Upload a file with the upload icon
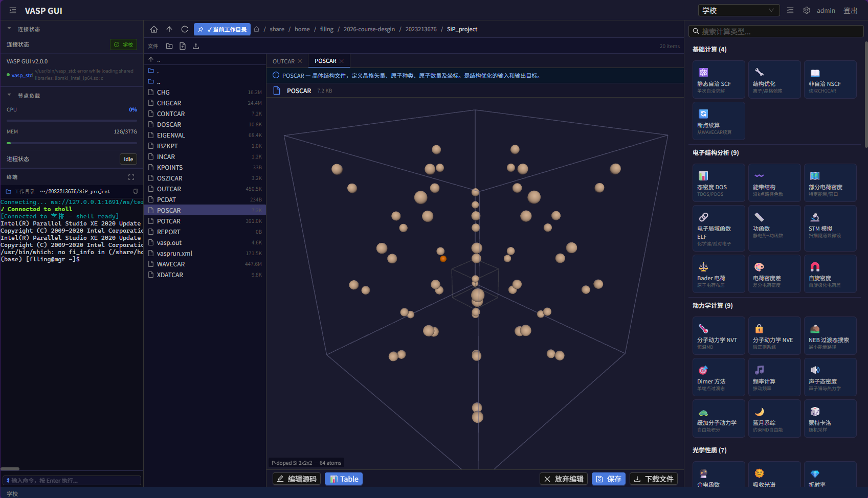The image size is (868, 498). pos(196,46)
